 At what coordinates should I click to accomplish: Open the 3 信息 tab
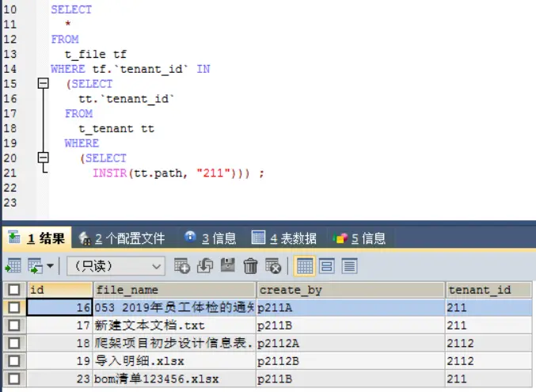click(x=211, y=238)
